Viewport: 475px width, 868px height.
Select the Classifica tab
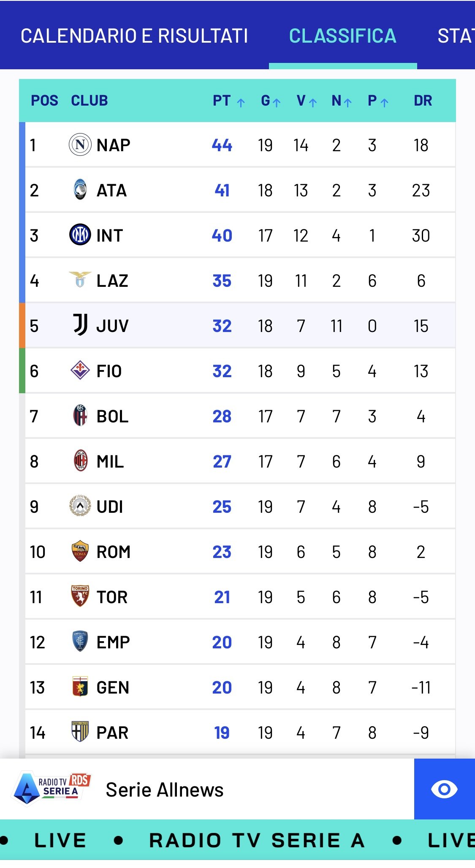342,36
